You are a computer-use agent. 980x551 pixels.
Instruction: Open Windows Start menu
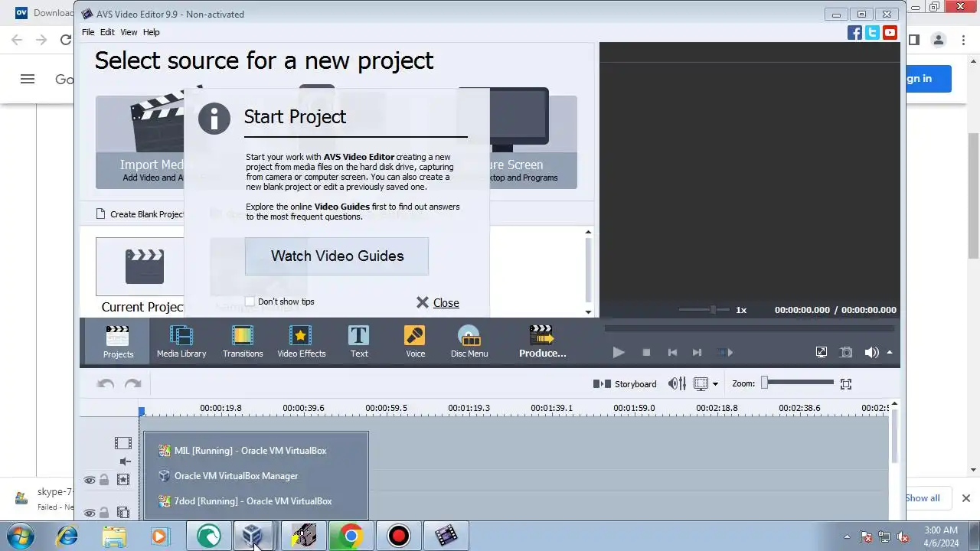[x=20, y=536]
